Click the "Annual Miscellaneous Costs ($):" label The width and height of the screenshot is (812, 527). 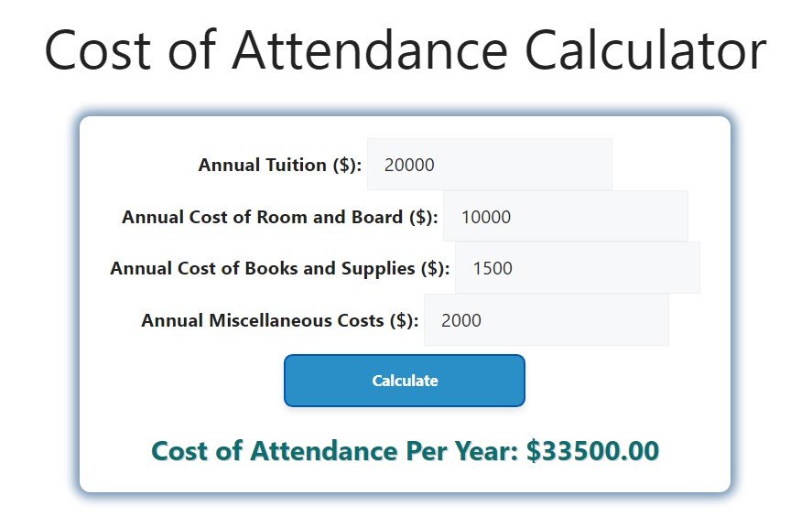(279, 321)
